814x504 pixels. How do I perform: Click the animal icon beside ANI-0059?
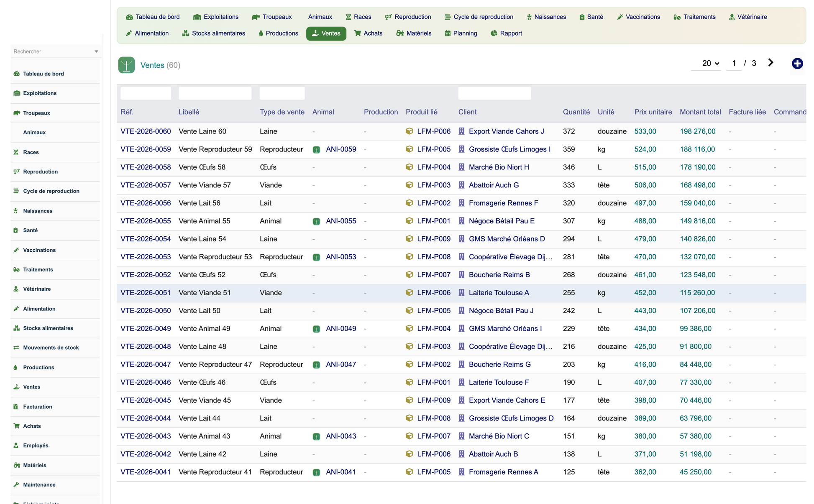316,150
